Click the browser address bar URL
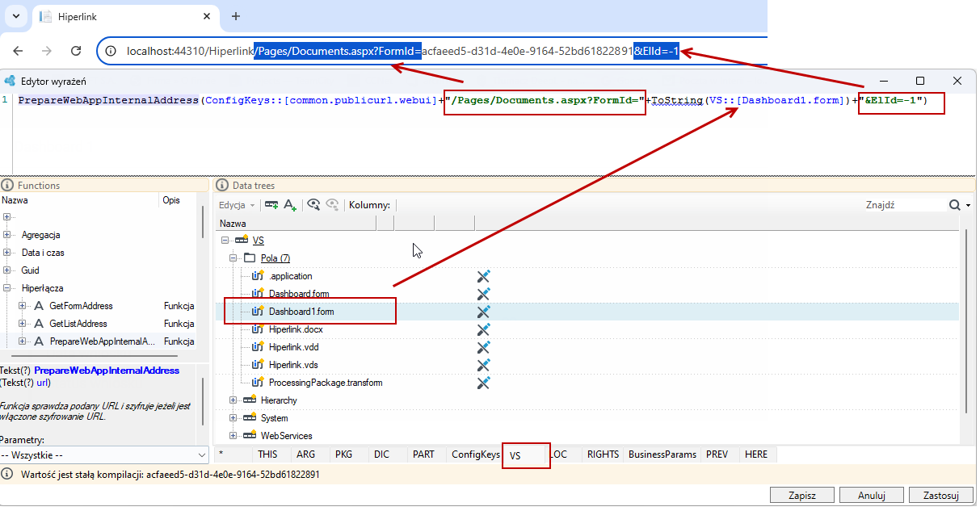Image resolution: width=980 pixels, height=511 pixels. tap(402, 51)
